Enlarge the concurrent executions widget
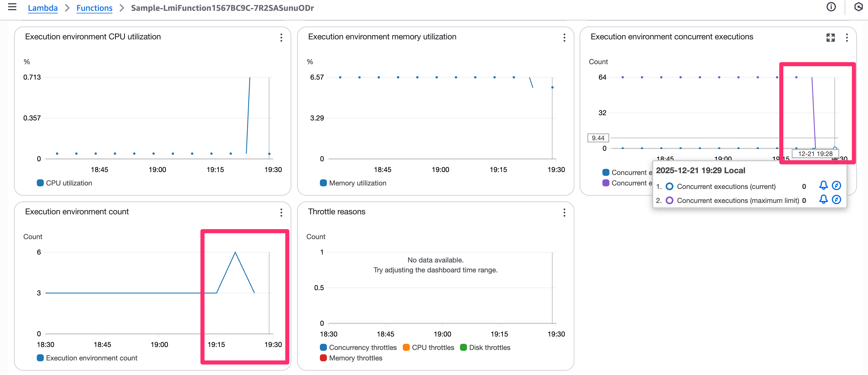The height and width of the screenshot is (375, 868). 830,37
